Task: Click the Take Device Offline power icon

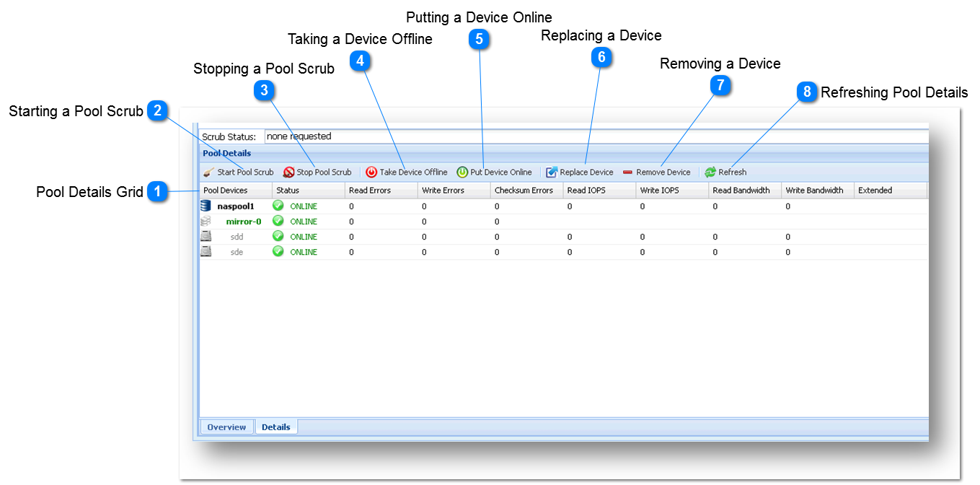Action: pyautogui.click(x=371, y=172)
